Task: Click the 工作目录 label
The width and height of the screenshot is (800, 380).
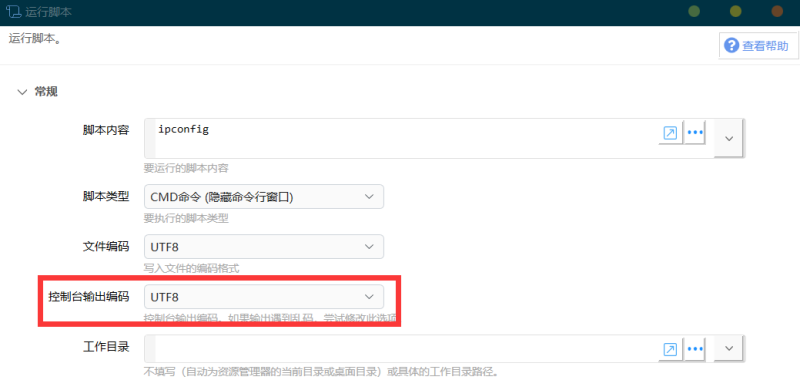Action: [x=106, y=347]
